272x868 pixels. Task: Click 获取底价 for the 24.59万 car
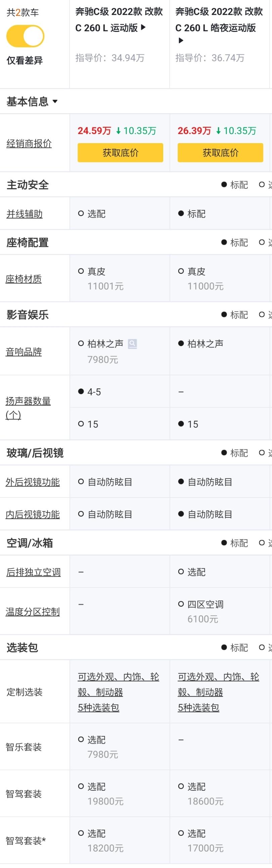[120, 153]
